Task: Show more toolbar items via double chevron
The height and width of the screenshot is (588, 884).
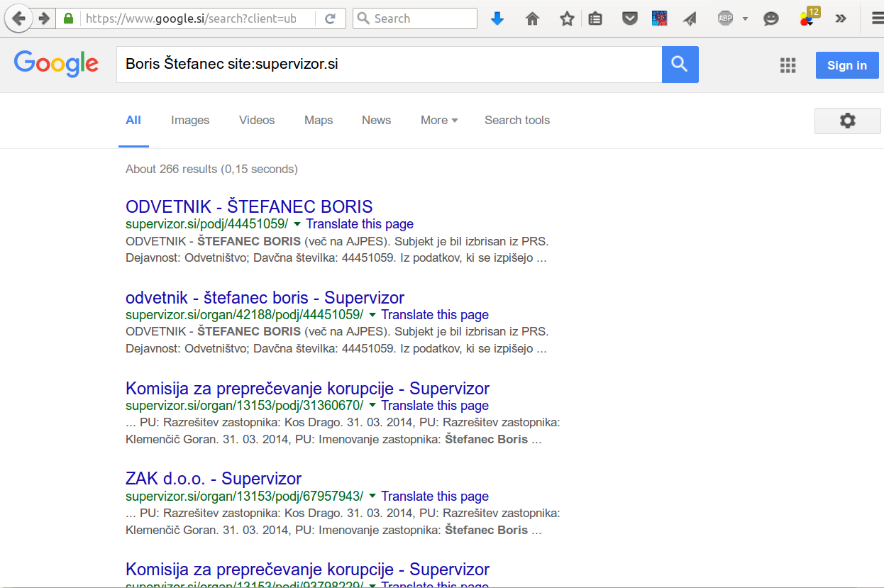Action: pos(841,18)
